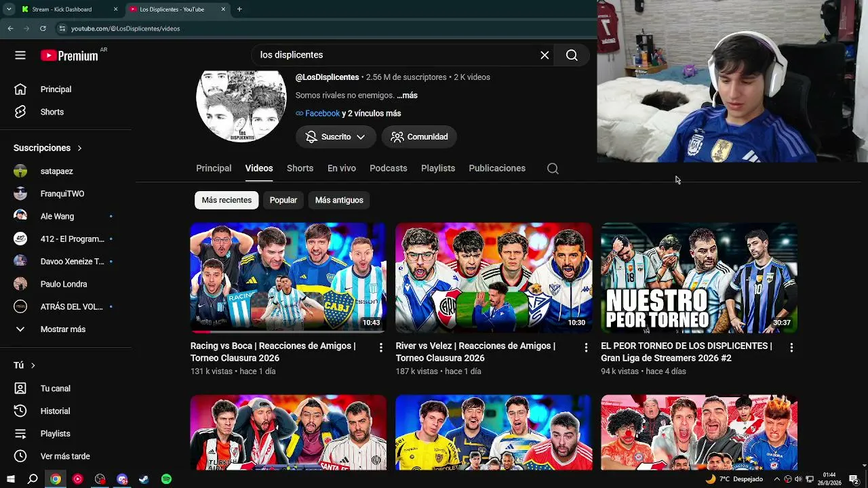Show hidden system tray icons
This screenshot has height=488, width=868.
click(776, 479)
